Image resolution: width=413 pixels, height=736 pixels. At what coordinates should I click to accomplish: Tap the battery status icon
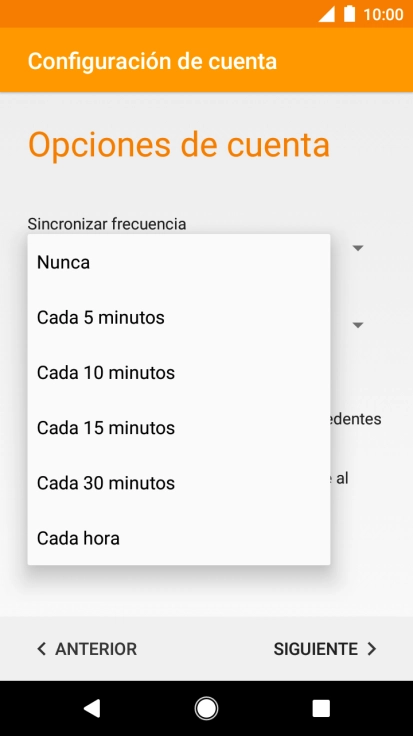click(349, 14)
